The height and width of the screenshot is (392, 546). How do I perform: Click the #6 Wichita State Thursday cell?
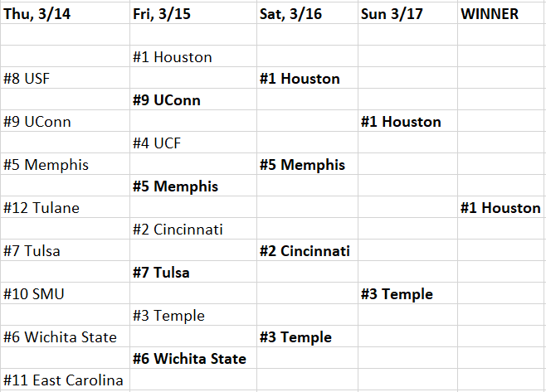click(65, 336)
